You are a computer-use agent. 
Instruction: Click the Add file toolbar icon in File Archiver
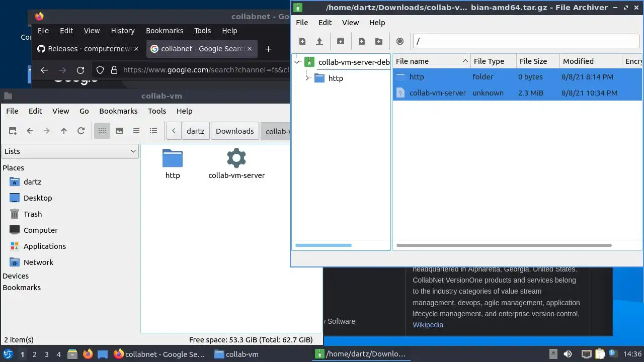click(362, 41)
